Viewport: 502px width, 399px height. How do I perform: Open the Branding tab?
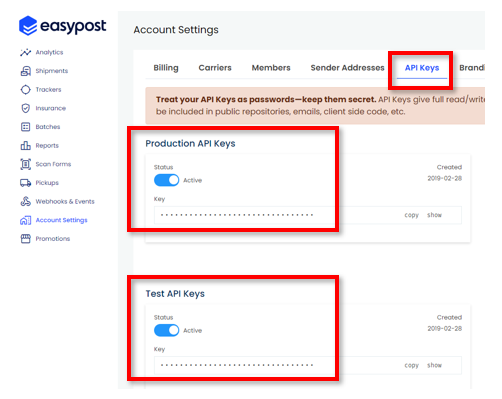tap(472, 68)
